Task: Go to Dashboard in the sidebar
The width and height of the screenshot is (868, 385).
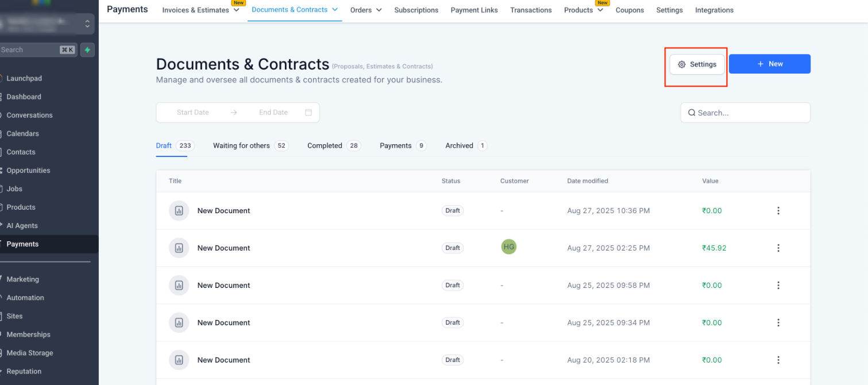Action: click(24, 97)
